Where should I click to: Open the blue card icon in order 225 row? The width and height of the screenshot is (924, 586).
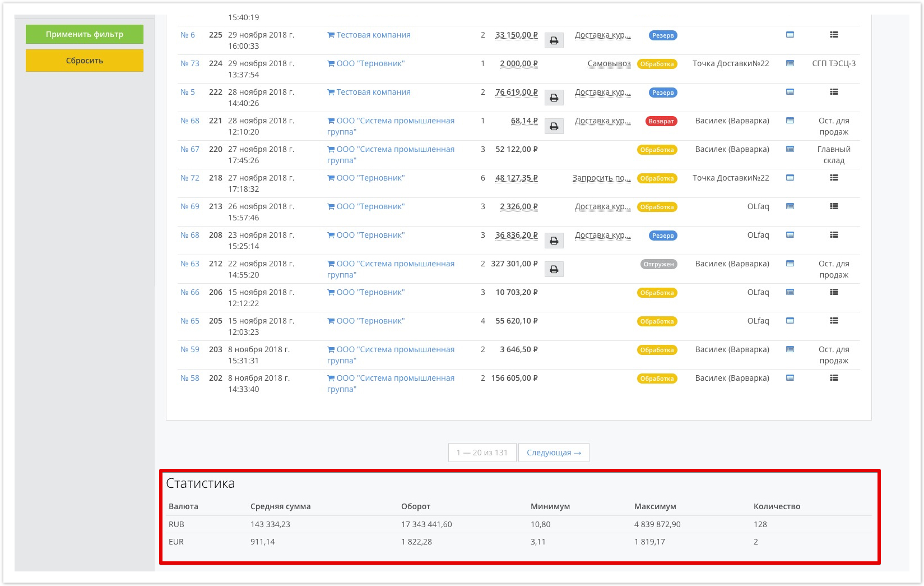790,35
